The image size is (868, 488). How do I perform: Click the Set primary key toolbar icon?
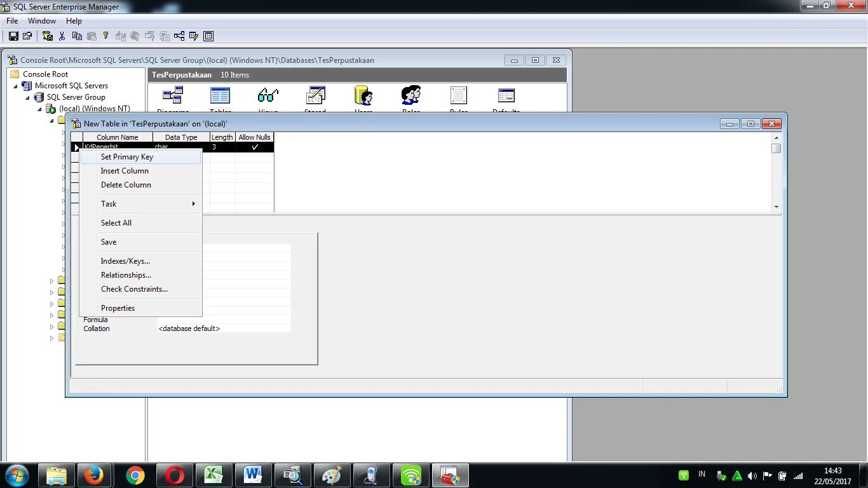pos(105,36)
